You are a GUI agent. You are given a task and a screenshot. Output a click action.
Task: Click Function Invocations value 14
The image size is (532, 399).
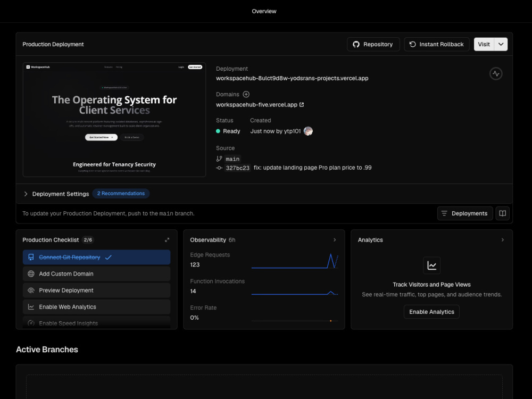193,291
